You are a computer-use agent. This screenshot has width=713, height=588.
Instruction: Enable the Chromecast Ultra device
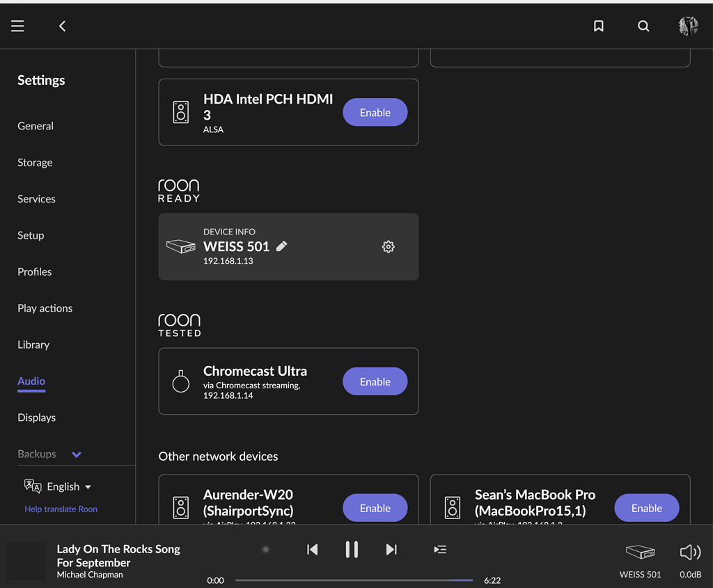coord(375,381)
